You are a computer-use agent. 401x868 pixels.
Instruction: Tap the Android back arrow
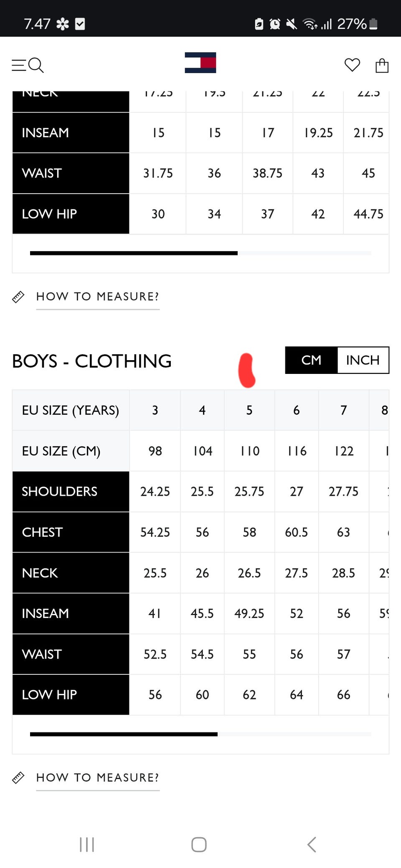pyautogui.click(x=312, y=844)
